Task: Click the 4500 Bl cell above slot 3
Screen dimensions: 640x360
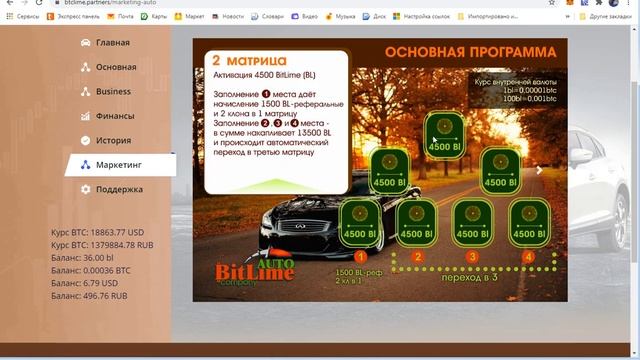Action: (x=472, y=223)
